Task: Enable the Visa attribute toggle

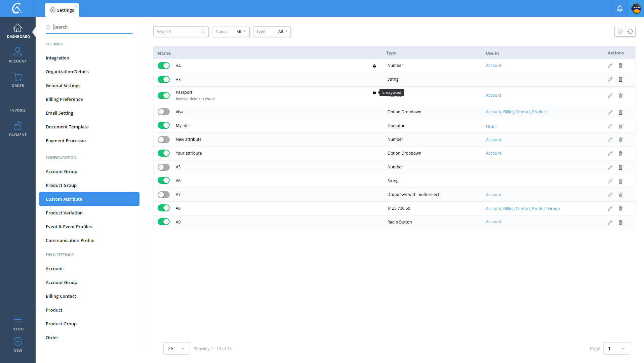Action: (164, 112)
